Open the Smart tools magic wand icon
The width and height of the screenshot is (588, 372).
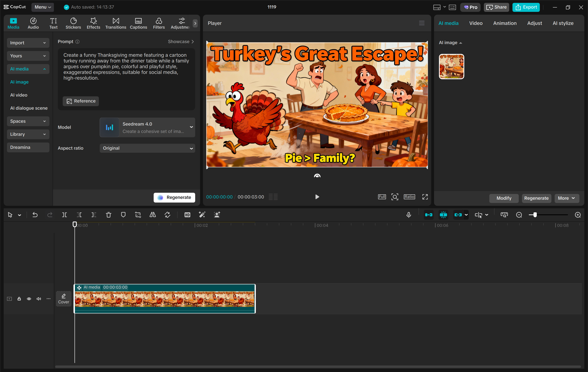(x=202, y=215)
